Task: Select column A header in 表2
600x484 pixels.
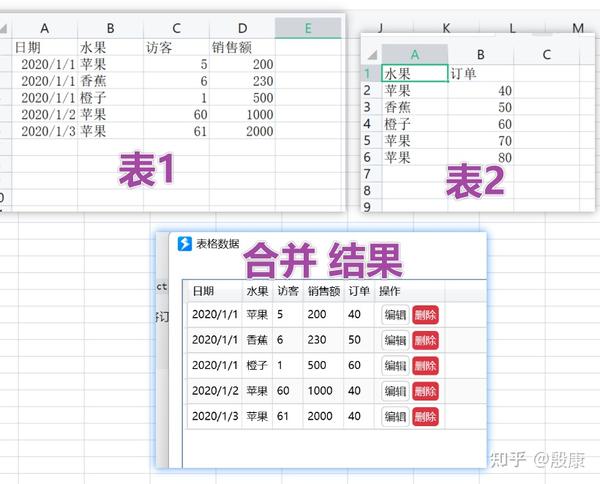Action: [x=415, y=55]
